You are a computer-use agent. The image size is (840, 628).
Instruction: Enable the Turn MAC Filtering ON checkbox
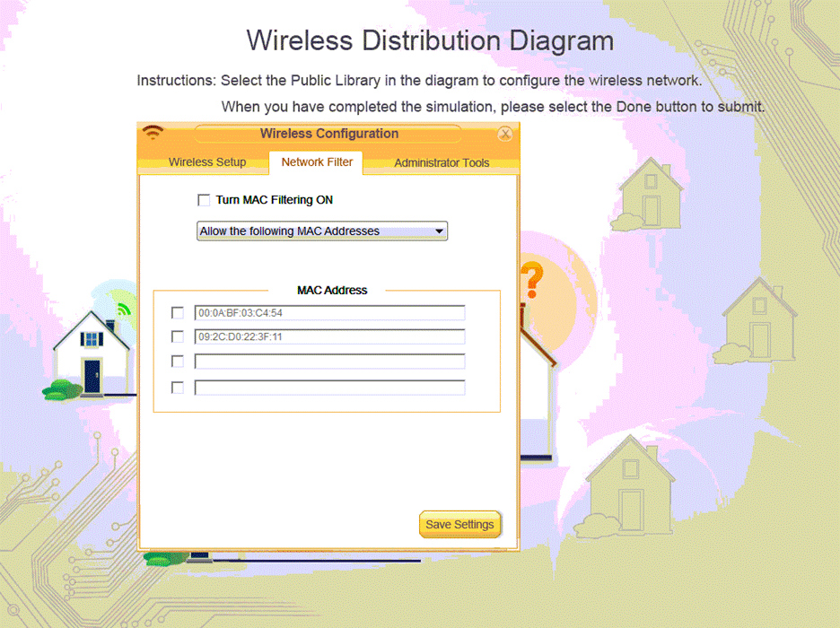click(x=204, y=200)
